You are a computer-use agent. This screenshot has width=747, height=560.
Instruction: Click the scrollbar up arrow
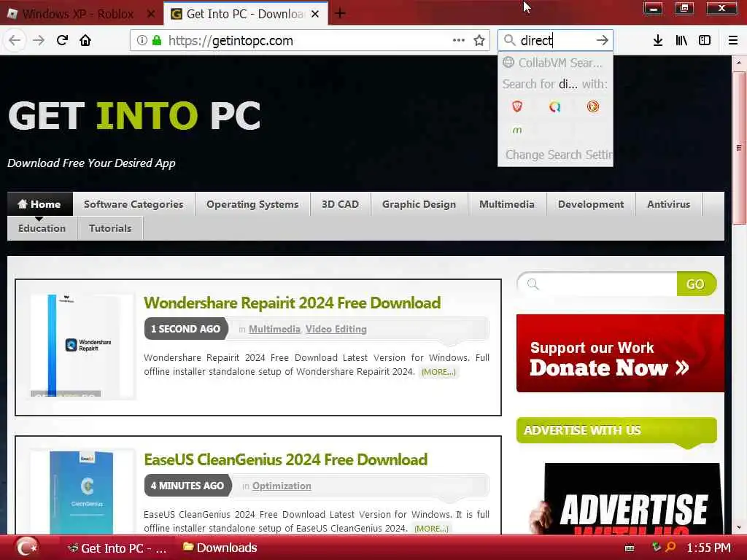click(x=739, y=63)
